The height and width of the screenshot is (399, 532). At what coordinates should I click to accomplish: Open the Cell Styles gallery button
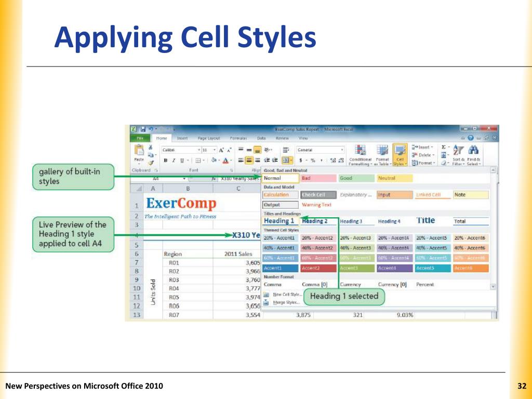click(400, 155)
